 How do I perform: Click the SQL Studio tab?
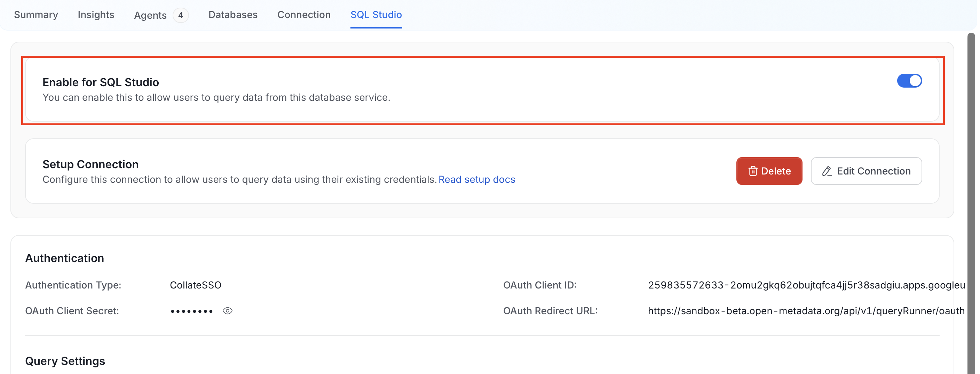(376, 15)
